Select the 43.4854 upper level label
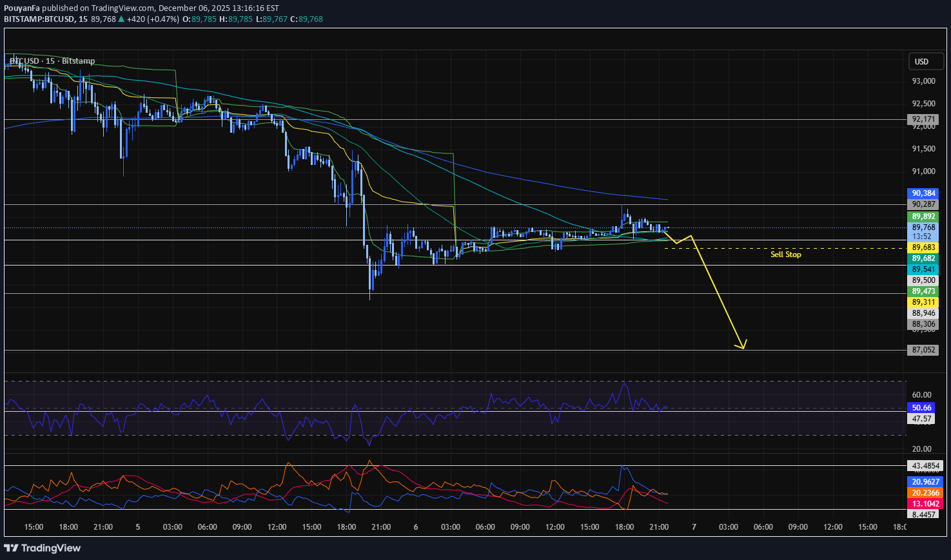Viewport: 951px width, 560px height. (x=925, y=466)
